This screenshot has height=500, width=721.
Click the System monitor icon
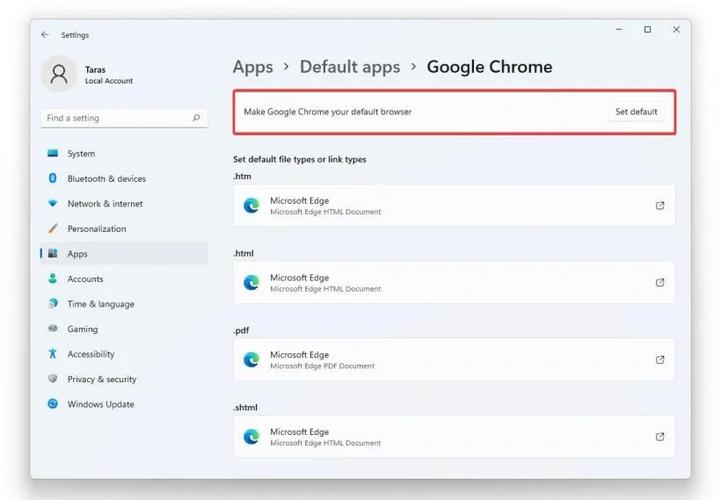(x=53, y=153)
